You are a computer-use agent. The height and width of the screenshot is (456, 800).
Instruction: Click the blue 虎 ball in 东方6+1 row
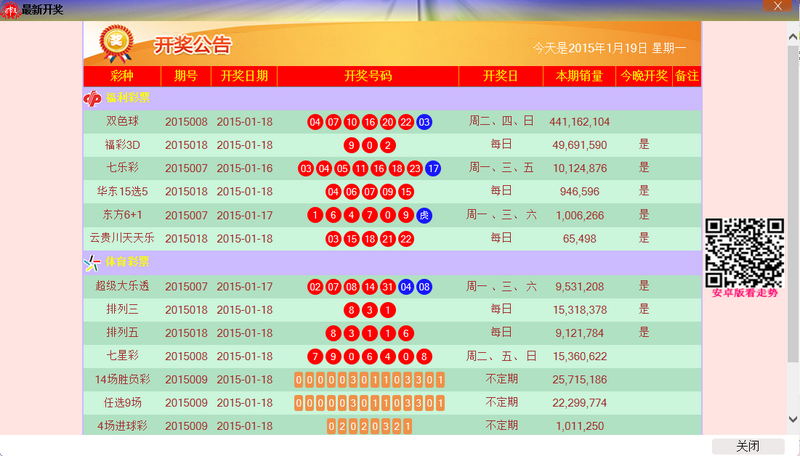(x=424, y=215)
